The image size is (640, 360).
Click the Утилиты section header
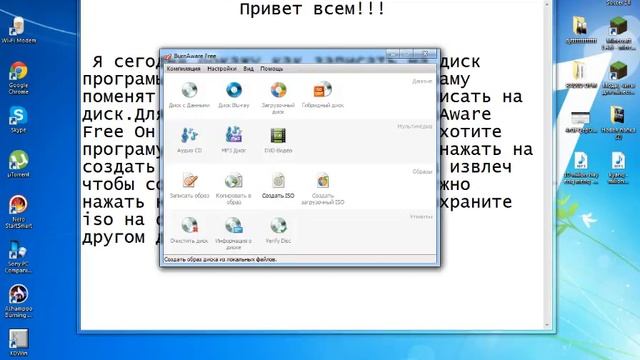pyautogui.click(x=421, y=216)
